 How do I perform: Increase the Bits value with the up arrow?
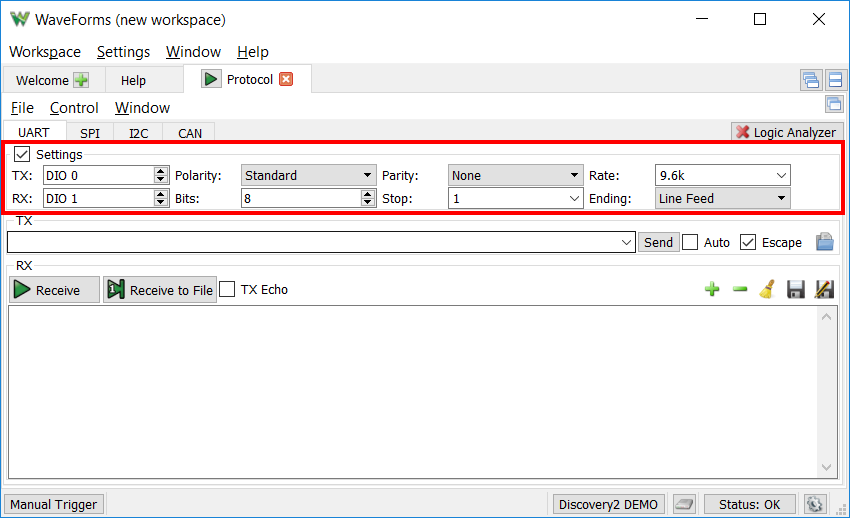coord(368,194)
